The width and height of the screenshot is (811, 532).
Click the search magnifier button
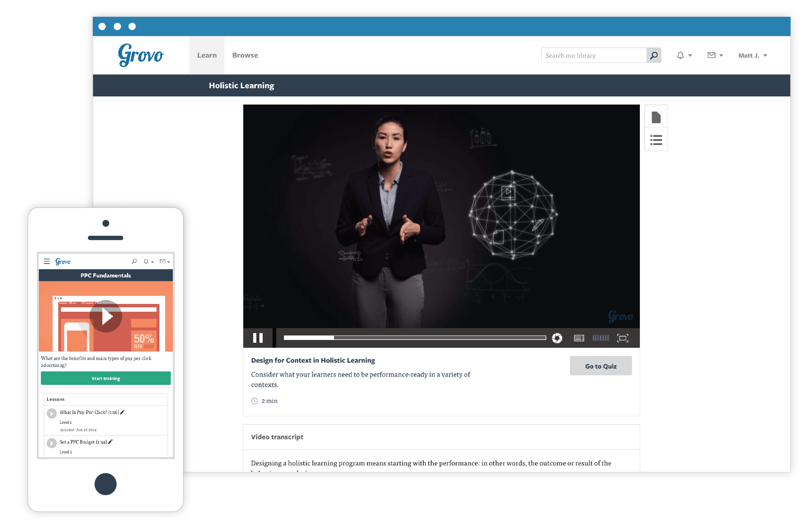tap(654, 55)
